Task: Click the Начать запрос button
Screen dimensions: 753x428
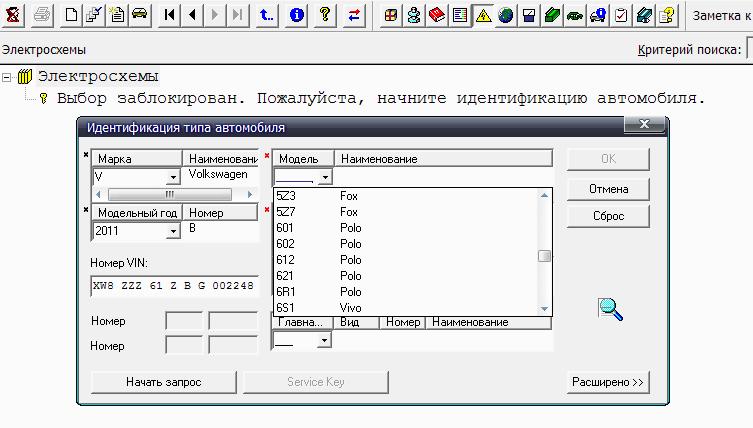Action: 163,382
